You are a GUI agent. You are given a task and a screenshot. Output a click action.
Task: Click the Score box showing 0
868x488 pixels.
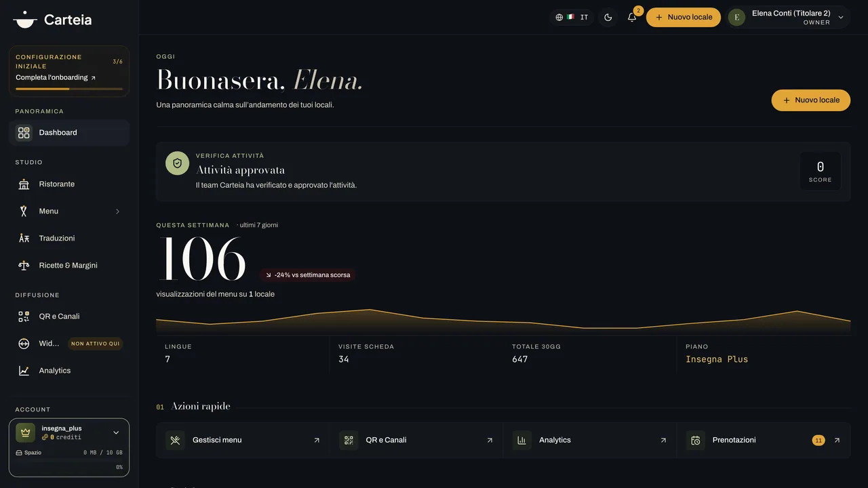tap(821, 171)
